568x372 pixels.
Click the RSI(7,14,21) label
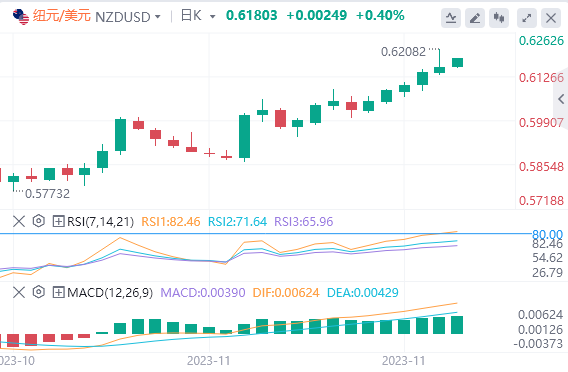(100, 221)
